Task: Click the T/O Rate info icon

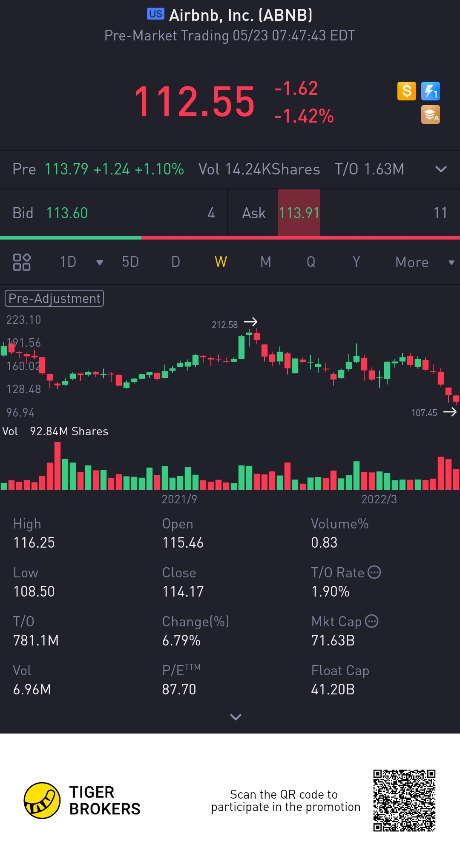Action: pos(374,572)
